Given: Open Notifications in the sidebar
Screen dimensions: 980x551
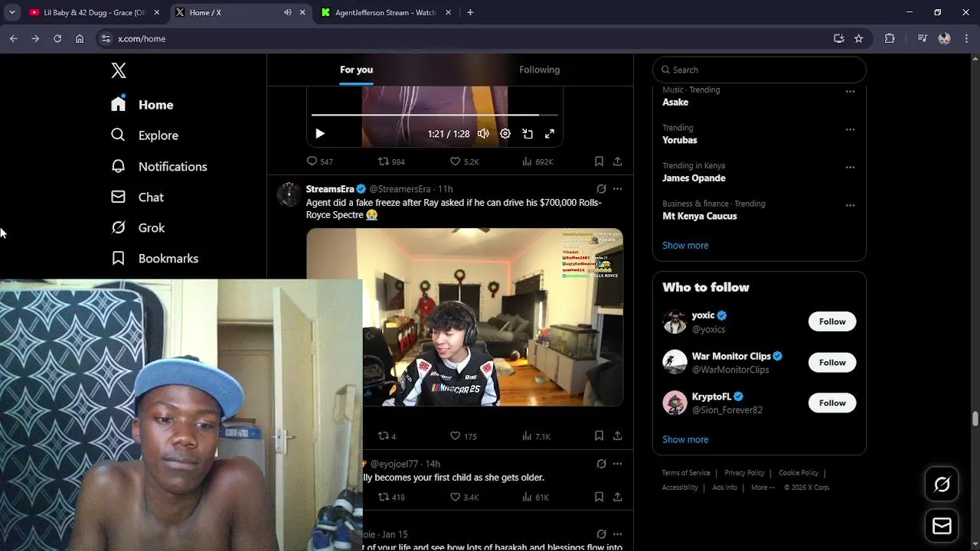Looking at the screenshot, I should (x=159, y=166).
